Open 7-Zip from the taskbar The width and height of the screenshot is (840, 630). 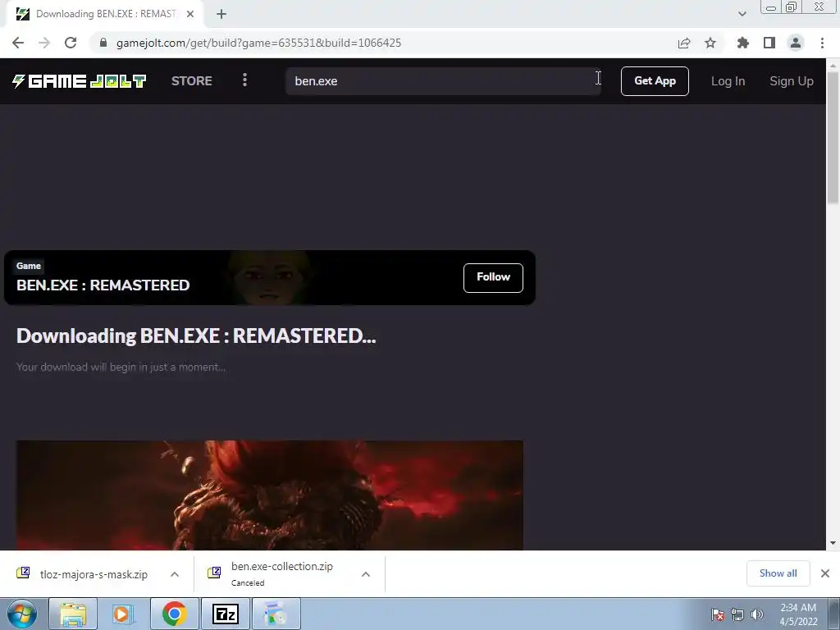tap(225, 614)
